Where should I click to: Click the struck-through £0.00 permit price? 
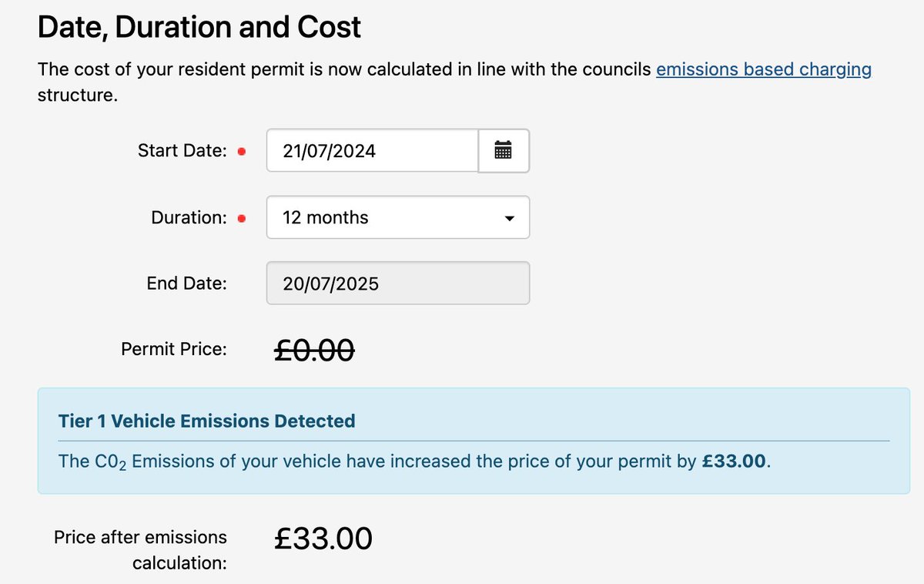(x=314, y=350)
